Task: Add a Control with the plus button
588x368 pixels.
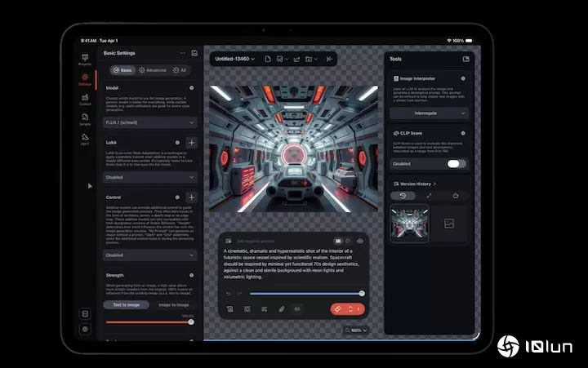Action: coord(191,197)
